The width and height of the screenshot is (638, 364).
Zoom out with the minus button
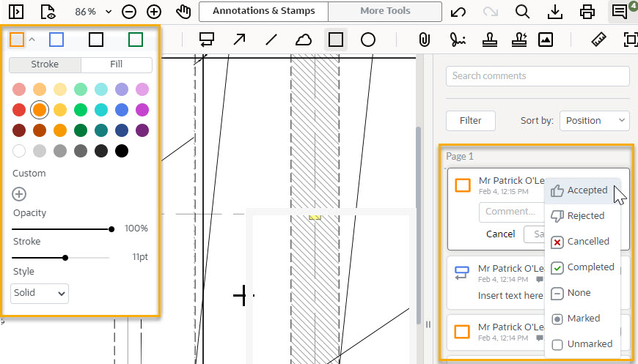(x=129, y=12)
